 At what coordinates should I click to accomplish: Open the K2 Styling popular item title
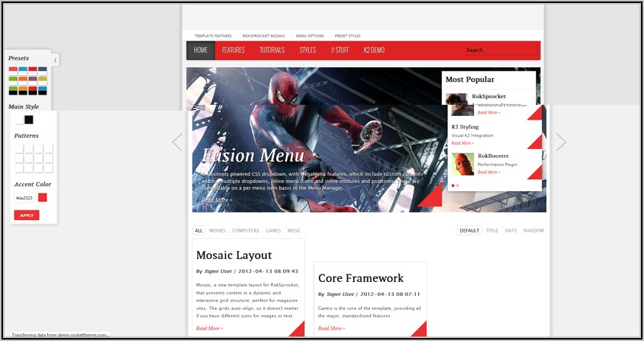[465, 127]
